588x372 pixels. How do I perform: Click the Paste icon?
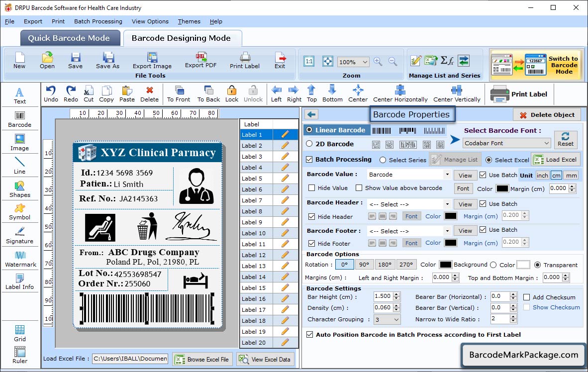[127, 94]
